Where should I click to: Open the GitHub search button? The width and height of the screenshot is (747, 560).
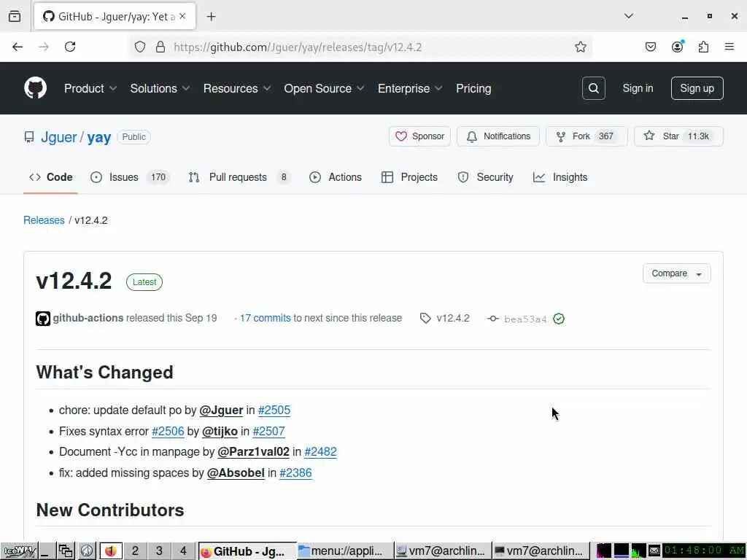click(593, 88)
